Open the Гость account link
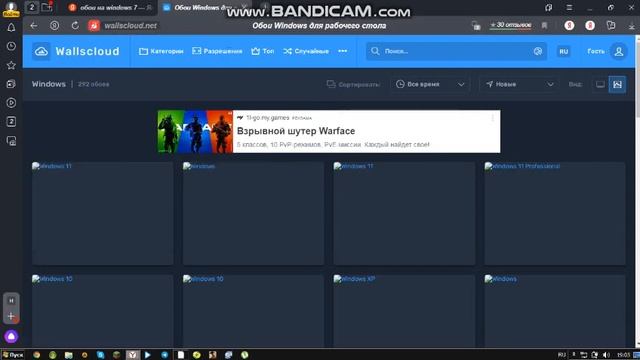 coord(596,51)
